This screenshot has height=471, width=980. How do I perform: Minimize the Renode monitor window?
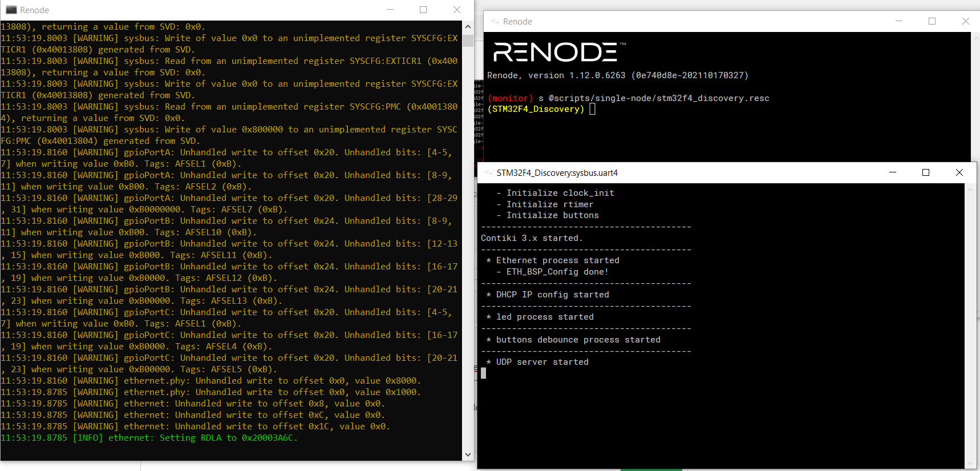(x=899, y=21)
